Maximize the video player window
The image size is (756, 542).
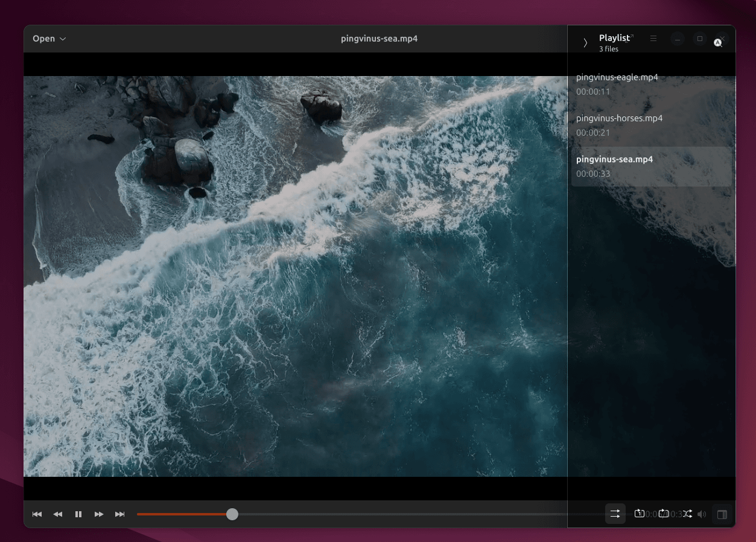click(x=700, y=39)
